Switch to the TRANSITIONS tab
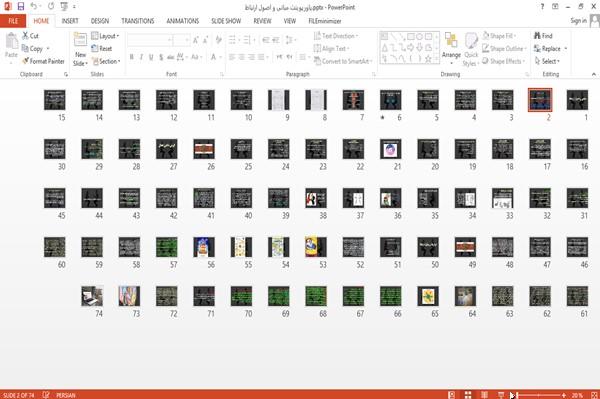 click(138, 21)
